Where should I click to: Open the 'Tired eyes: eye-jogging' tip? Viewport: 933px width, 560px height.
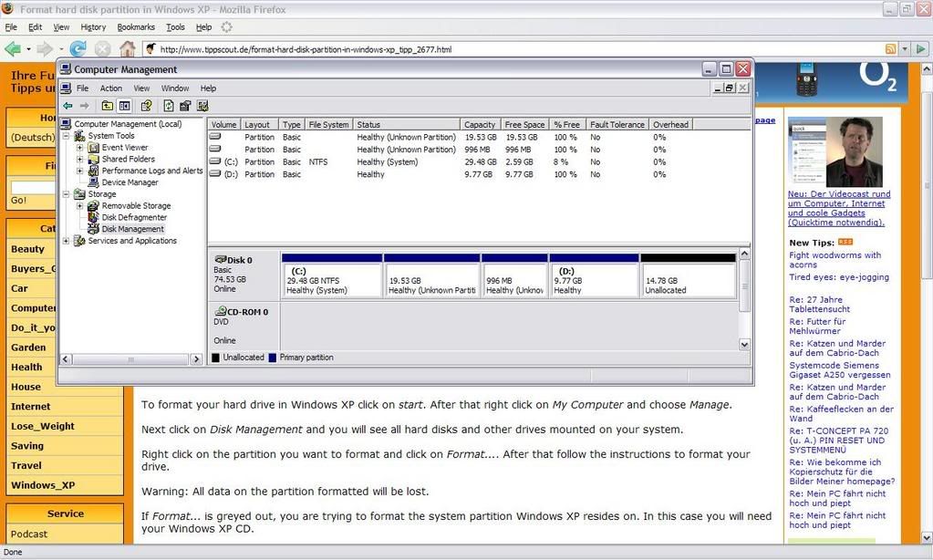pos(839,276)
